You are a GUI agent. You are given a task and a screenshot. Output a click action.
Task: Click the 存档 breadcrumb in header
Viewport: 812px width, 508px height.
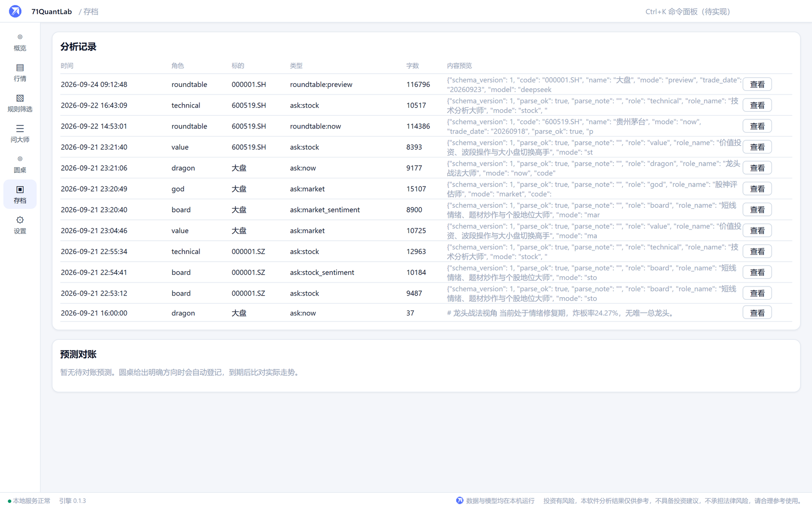tap(91, 12)
